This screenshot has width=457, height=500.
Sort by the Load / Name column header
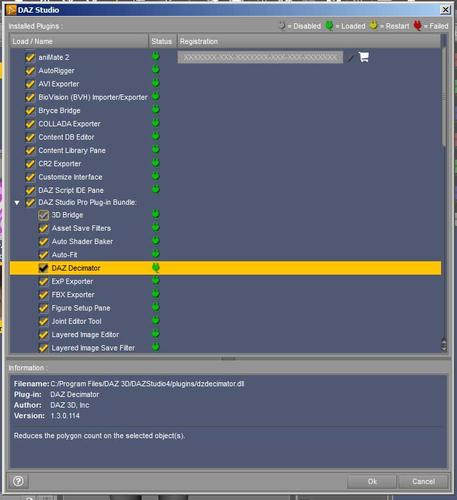click(79, 41)
